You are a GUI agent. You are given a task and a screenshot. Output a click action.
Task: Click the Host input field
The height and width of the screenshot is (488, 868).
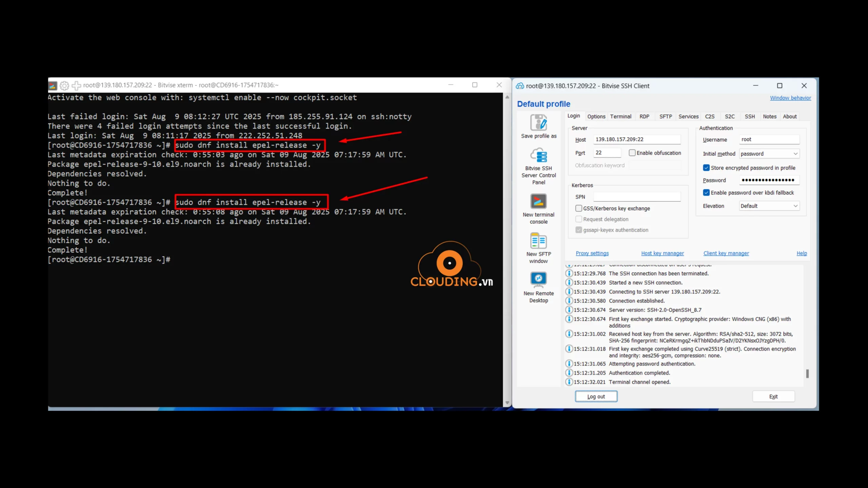(x=637, y=139)
